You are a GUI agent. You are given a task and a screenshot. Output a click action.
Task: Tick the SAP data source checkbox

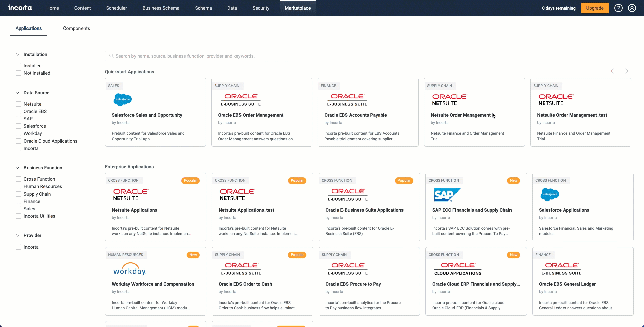click(x=18, y=119)
